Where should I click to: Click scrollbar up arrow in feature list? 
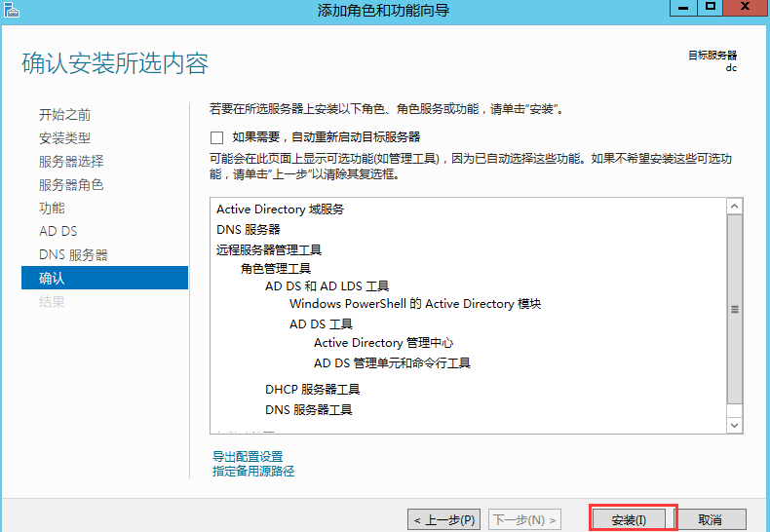tap(734, 207)
